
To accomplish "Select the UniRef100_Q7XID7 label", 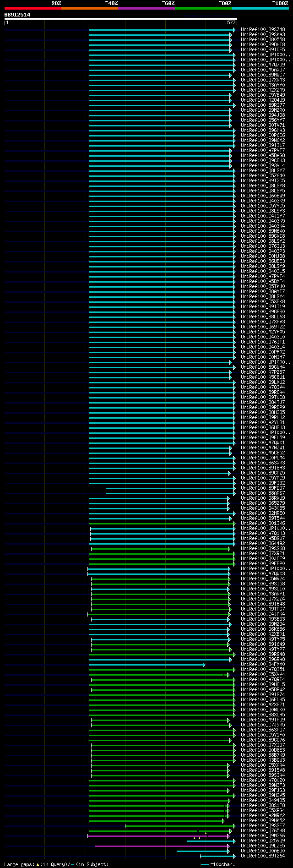I will pyautogui.click(x=263, y=745).
